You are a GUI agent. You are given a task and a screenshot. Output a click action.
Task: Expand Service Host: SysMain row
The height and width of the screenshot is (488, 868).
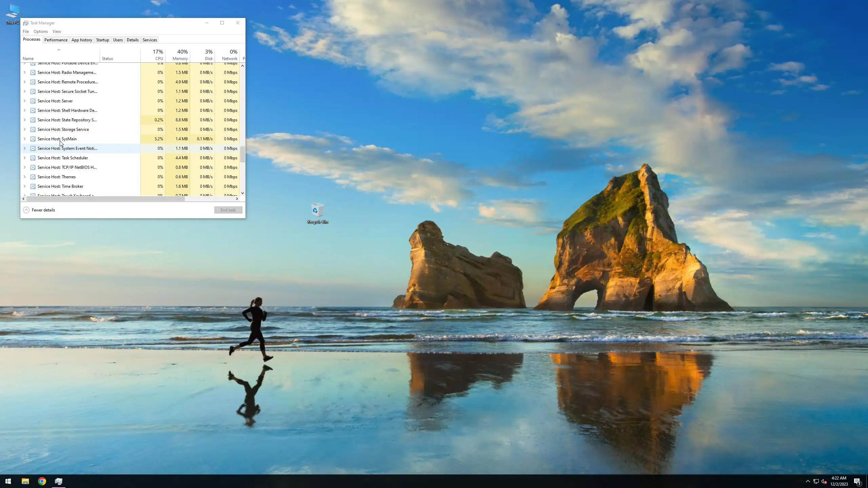click(24, 139)
